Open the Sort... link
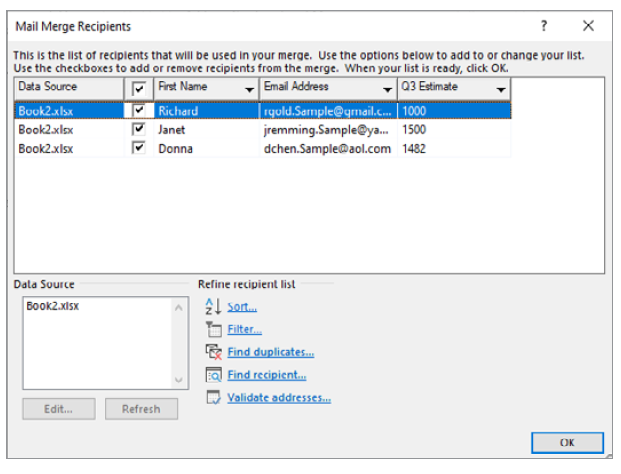This screenshot has height=474, width=621. click(x=242, y=307)
